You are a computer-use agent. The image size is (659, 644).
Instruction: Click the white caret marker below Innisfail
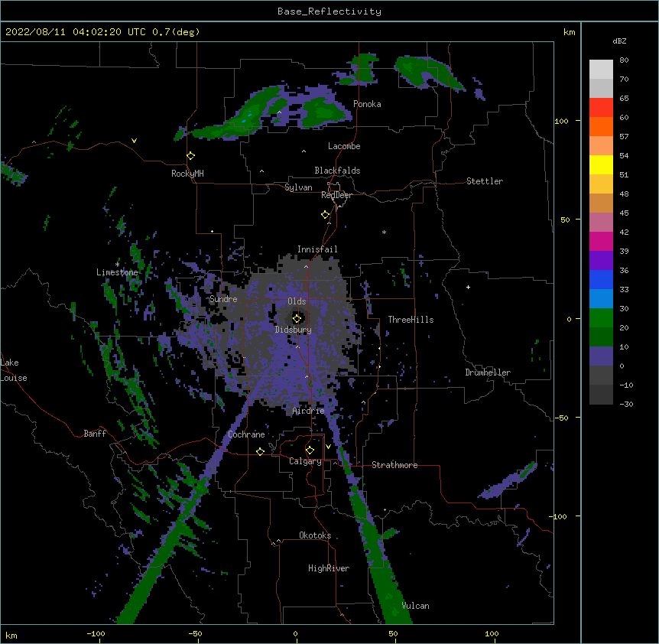(306, 266)
